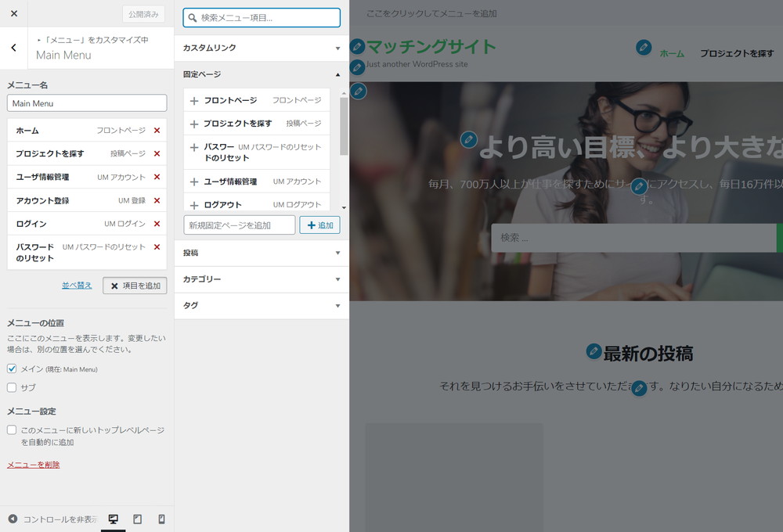783x532 pixels.
Task: Edit navigation menu via pencil shortcut
Action: click(644, 48)
